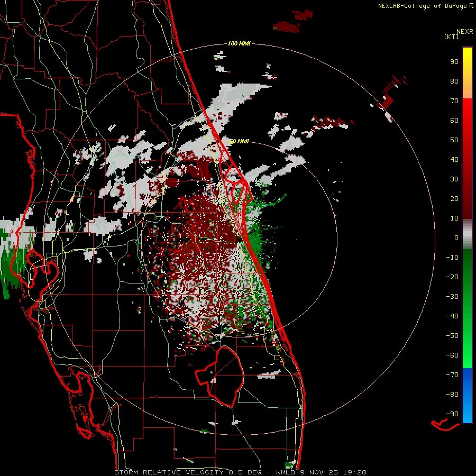Click the positive 30 scale value
Viewport: 476px width, 476px height.
click(x=454, y=179)
